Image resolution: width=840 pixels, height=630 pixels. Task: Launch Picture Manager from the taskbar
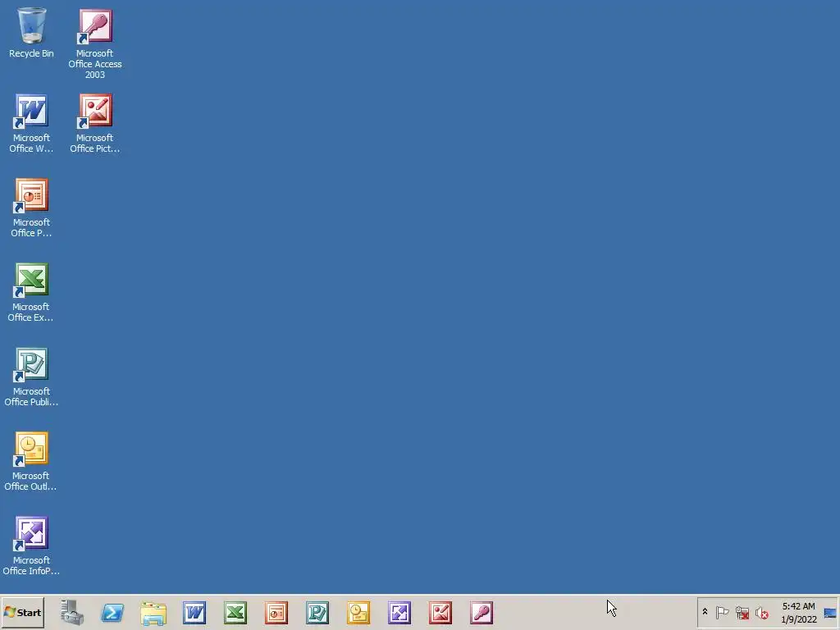(441, 612)
